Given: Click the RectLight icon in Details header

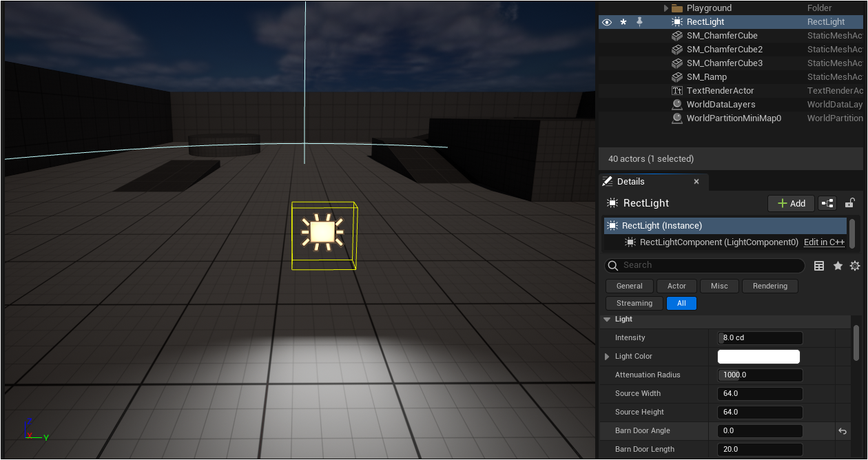Looking at the screenshot, I should tap(611, 203).
